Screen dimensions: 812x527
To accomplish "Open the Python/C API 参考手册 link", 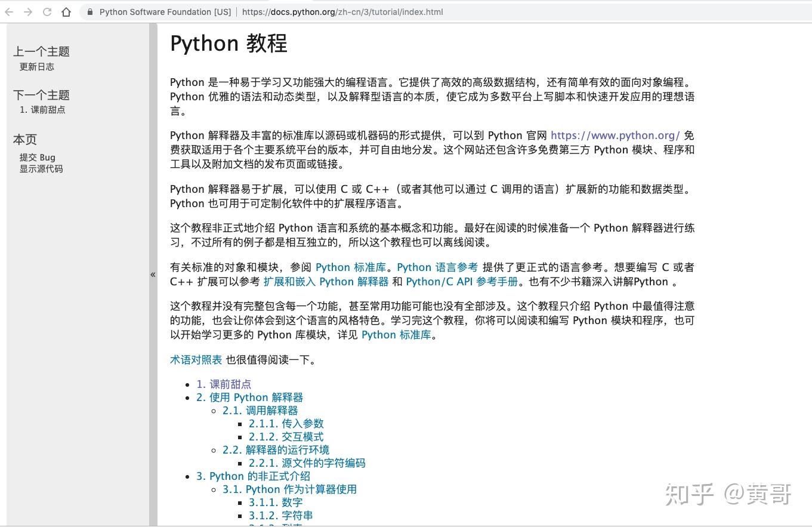I will coord(462,281).
